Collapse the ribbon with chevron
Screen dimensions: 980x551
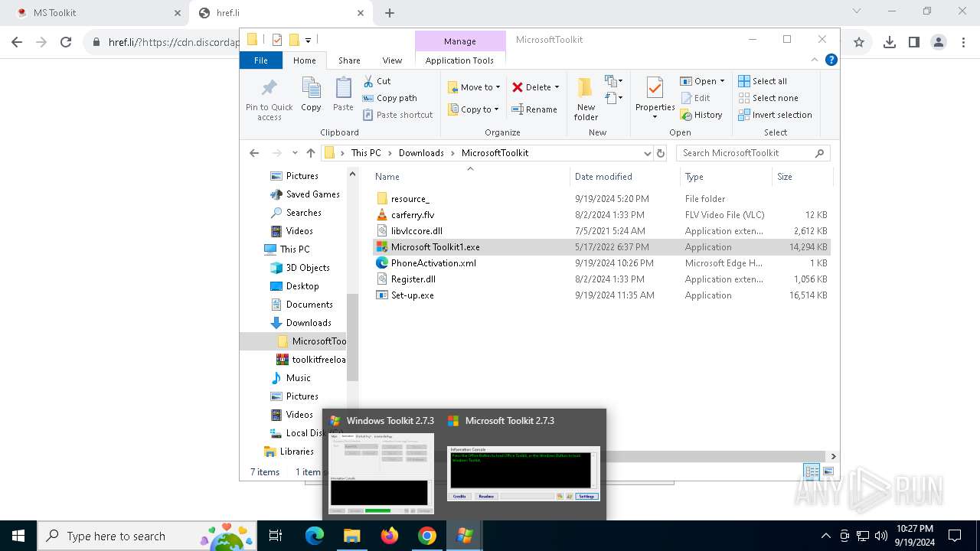click(x=815, y=60)
